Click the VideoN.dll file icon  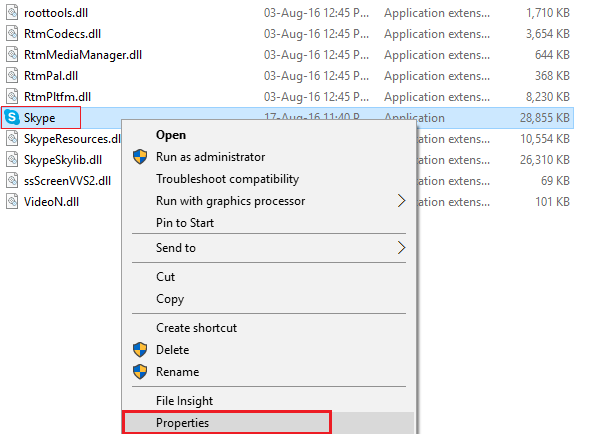point(12,201)
